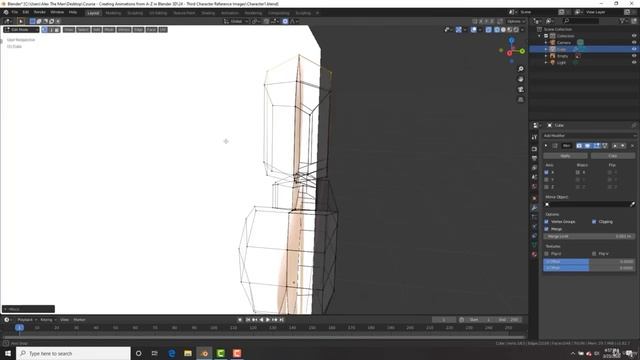Open the File menu

(x=15, y=12)
